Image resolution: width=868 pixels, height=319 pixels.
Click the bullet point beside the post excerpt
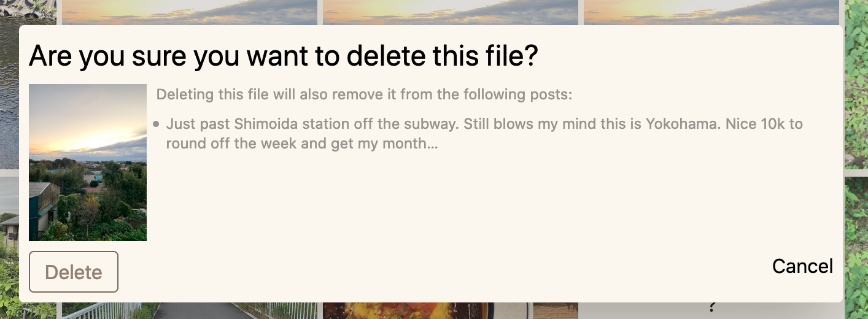click(156, 124)
